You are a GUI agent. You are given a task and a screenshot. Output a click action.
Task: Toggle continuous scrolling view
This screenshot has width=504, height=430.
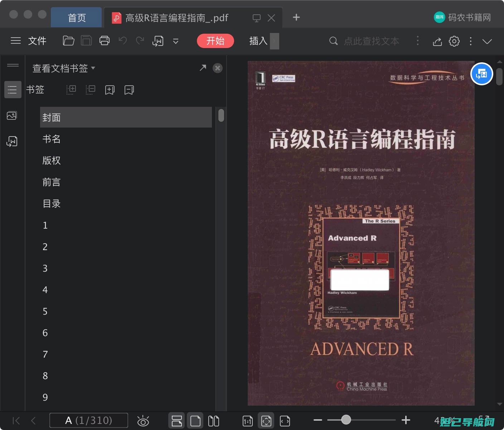click(x=177, y=421)
